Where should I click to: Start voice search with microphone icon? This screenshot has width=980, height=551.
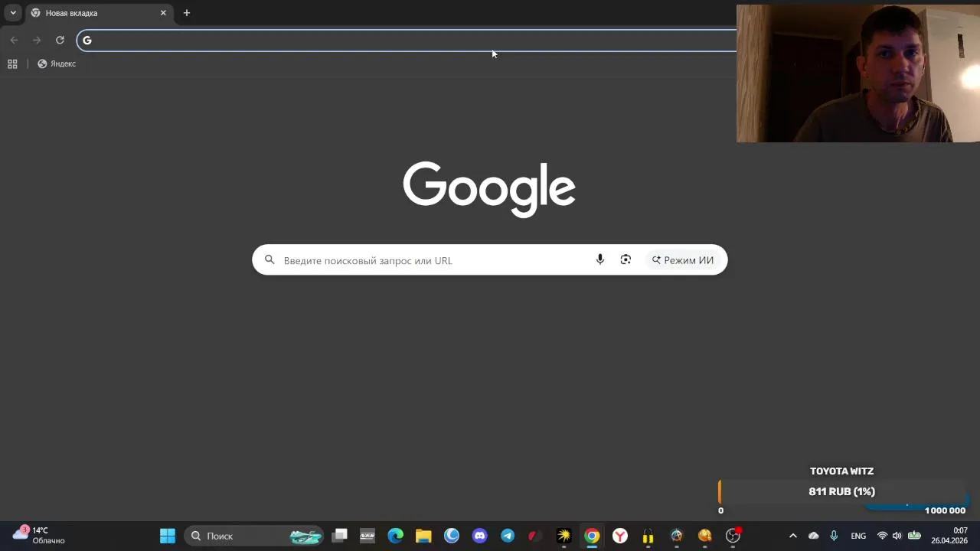tap(600, 260)
